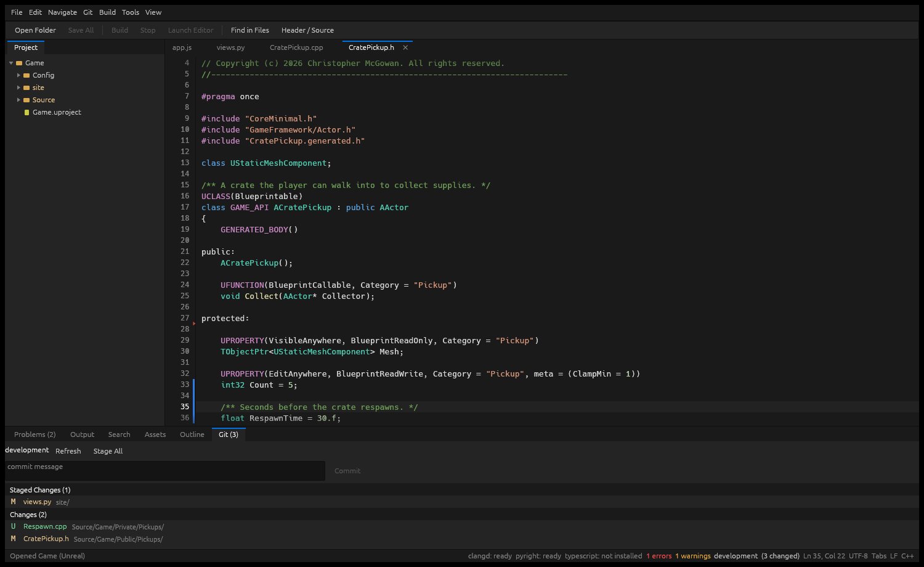Expand the Config folder
The height and width of the screenshot is (567, 924).
(18, 75)
